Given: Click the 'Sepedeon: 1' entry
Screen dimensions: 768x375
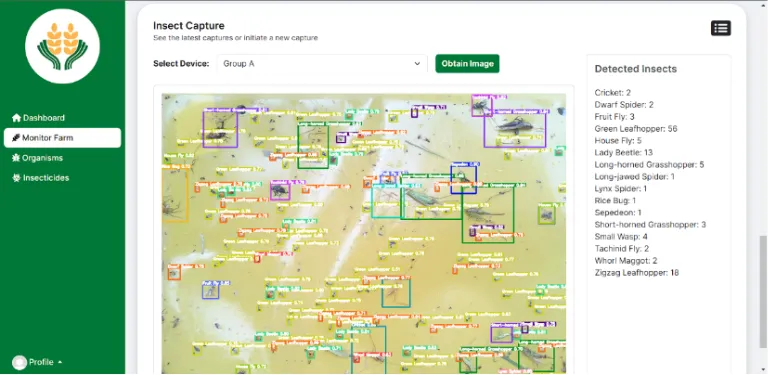Looking at the screenshot, I should click(618, 212).
